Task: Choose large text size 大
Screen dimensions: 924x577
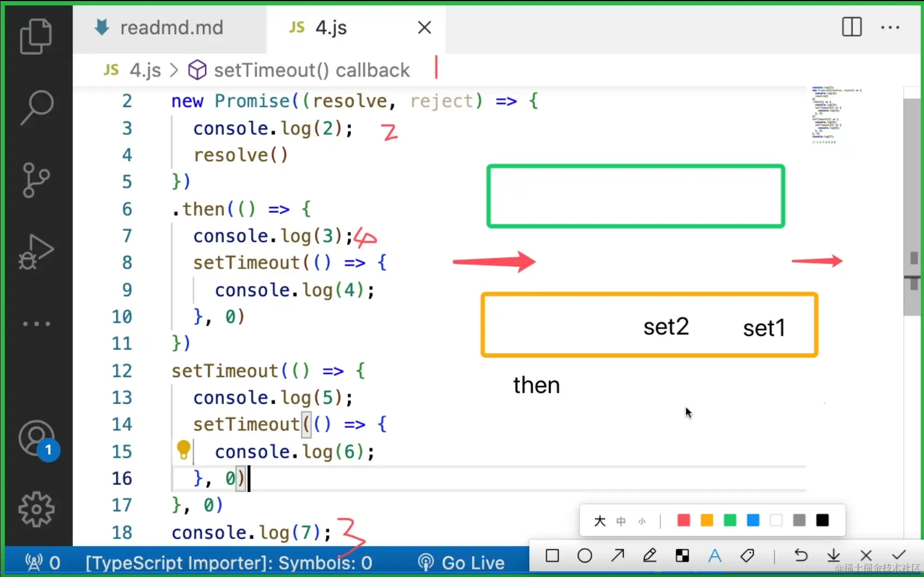Action: [x=600, y=520]
